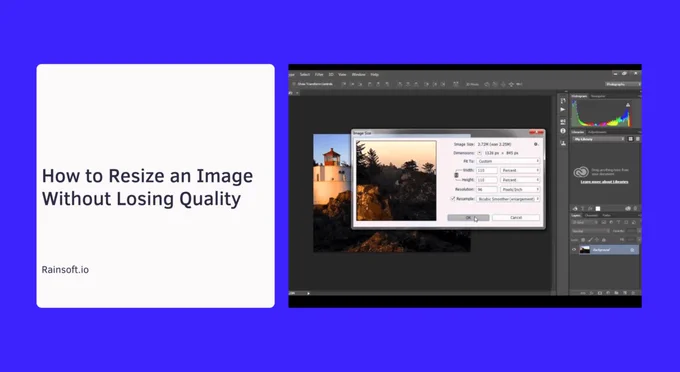Image resolution: width=680 pixels, height=372 pixels.
Task: Switch to the Histogram tab
Action: (x=579, y=96)
